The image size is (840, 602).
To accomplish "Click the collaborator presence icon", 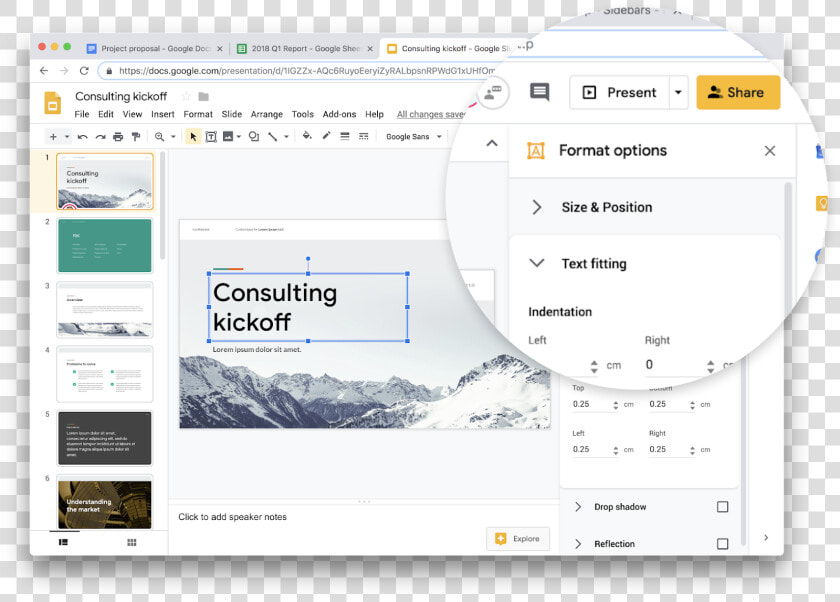I will (493, 93).
